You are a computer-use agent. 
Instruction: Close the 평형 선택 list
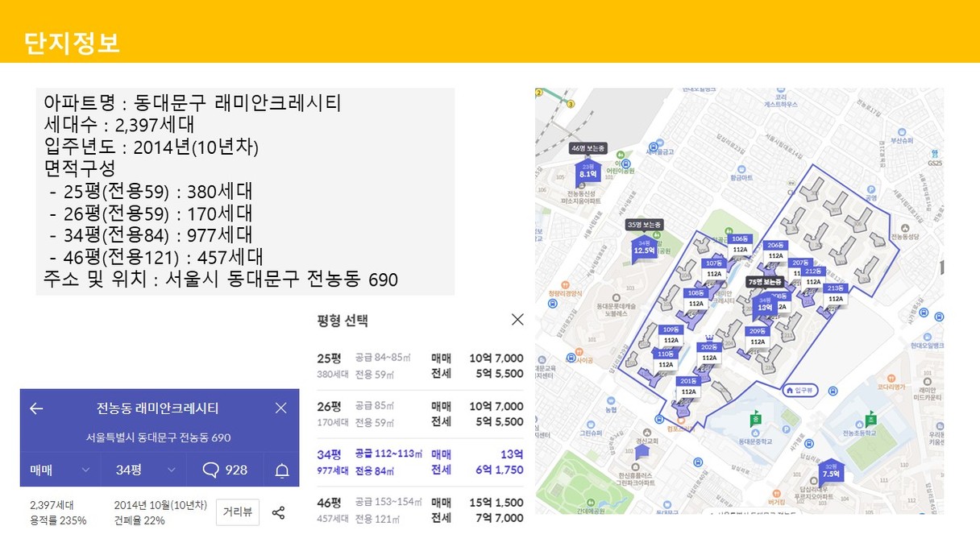(517, 320)
